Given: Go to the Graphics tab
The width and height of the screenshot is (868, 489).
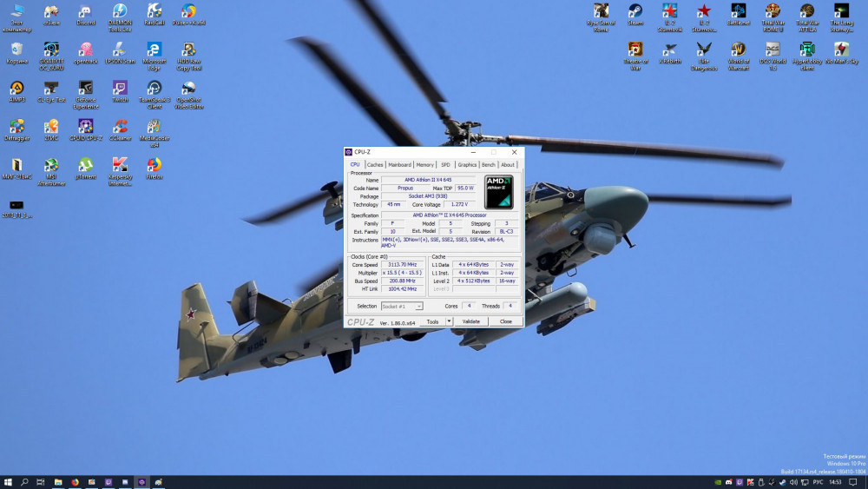Looking at the screenshot, I should point(467,164).
